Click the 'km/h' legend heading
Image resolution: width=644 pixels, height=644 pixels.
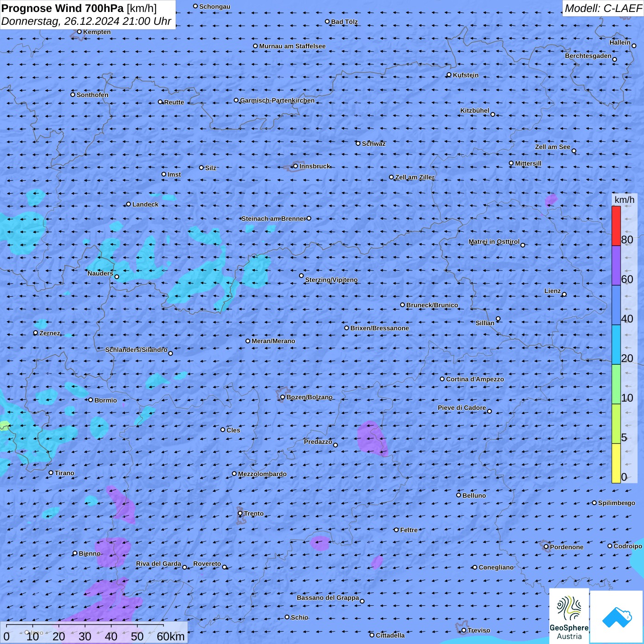pyautogui.click(x=625, y=200)
